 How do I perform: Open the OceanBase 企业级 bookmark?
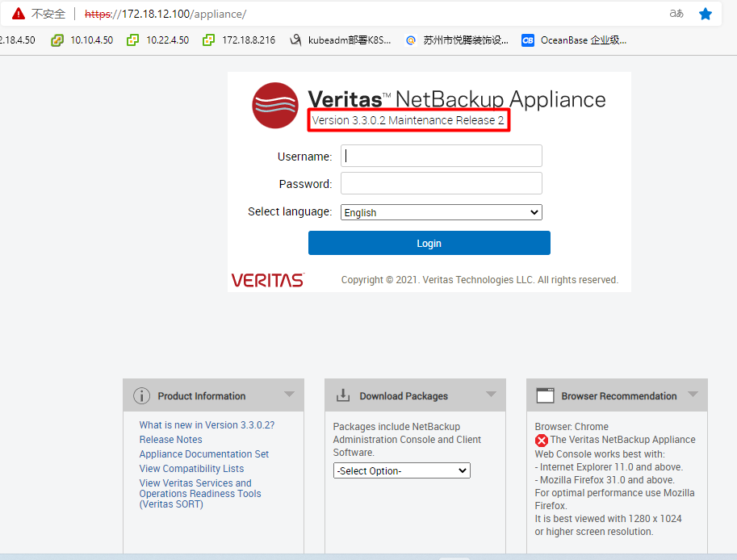pos(574,40)
